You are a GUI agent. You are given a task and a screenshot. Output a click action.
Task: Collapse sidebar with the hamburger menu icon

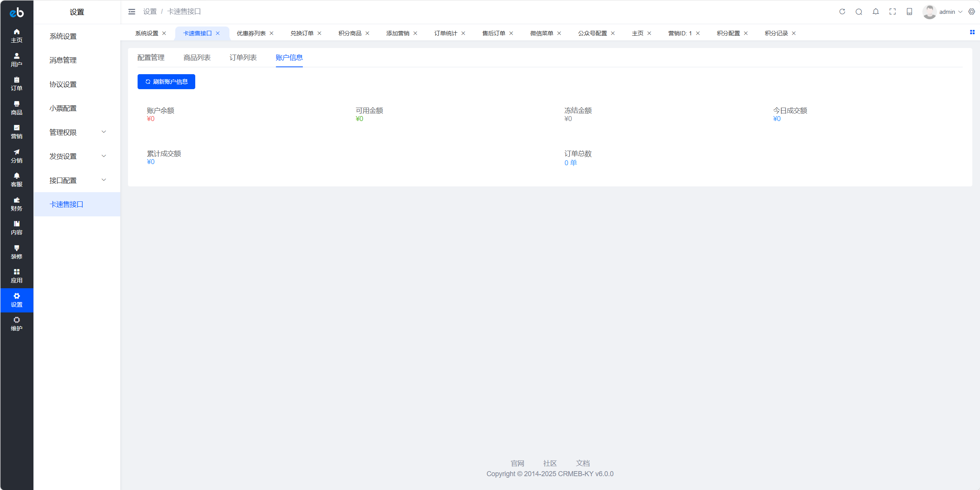coord(131,12)
